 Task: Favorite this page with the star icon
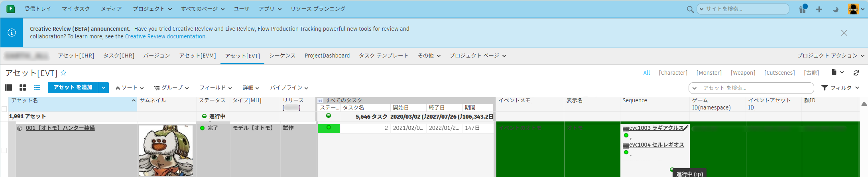tap(63, 73)
